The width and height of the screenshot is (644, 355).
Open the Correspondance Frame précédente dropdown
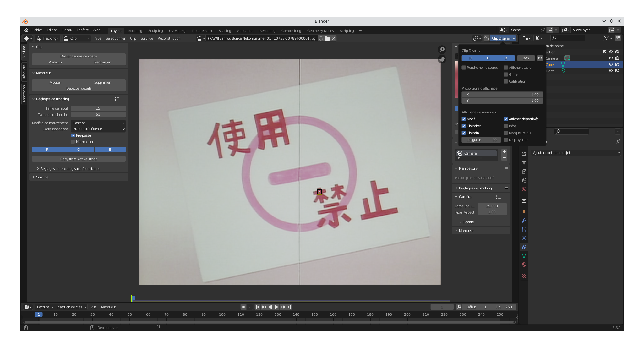coord(98,129)
